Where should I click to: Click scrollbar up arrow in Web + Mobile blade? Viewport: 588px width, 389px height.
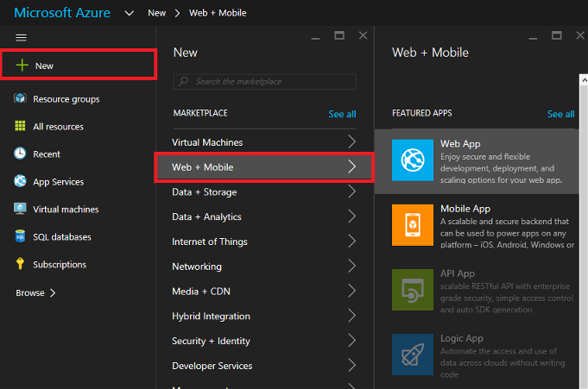tap(584, 80)
